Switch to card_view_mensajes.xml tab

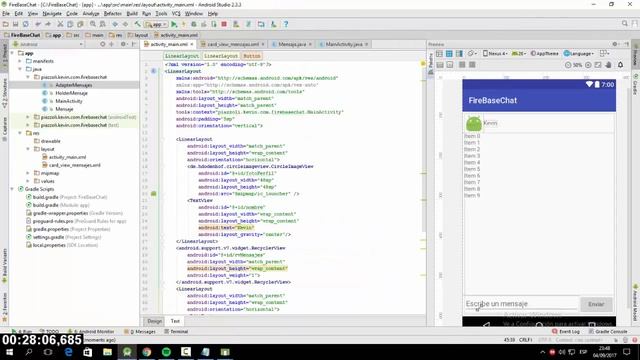233,44
